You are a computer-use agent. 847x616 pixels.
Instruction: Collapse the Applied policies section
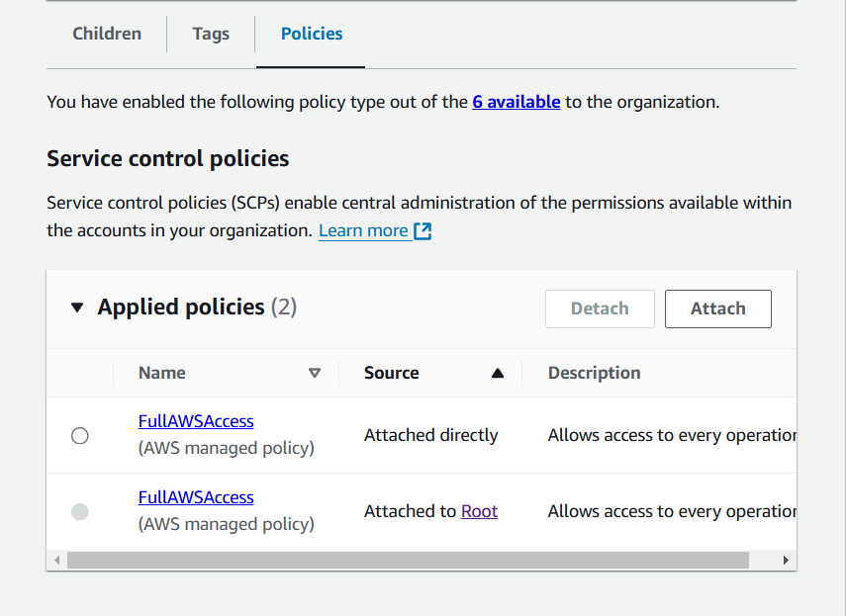[77, 308]
